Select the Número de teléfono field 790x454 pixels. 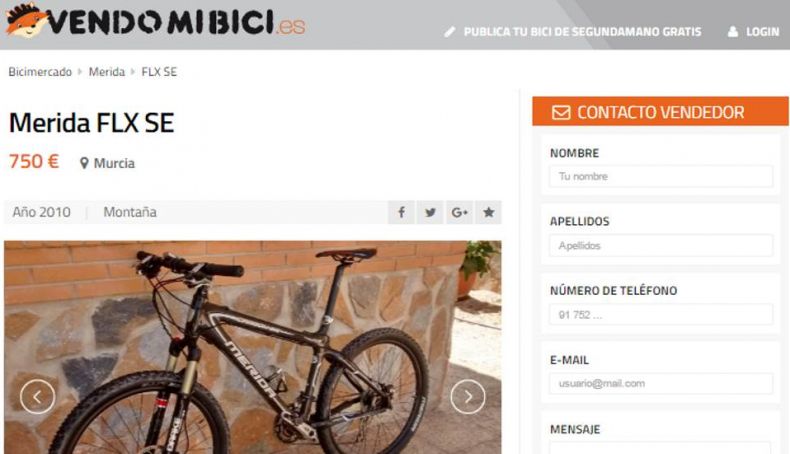[x=661, y=314]
